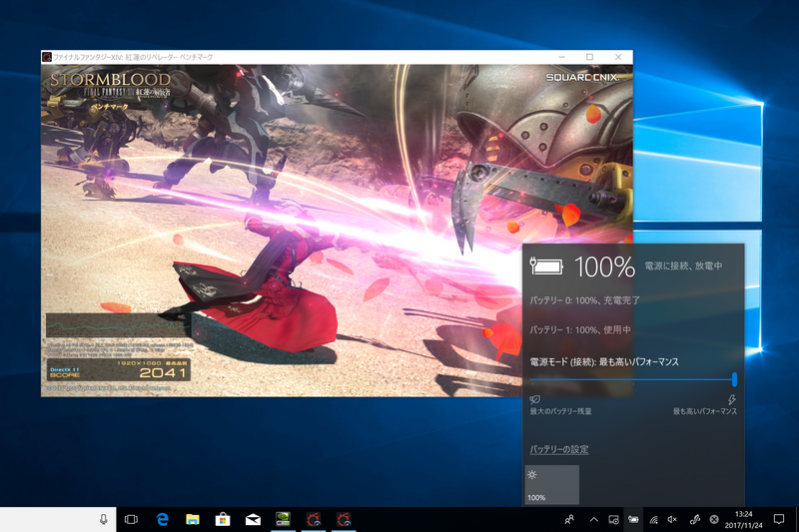Click the 2041 score readout
This screenshot has width=799, height=532.
163,373
